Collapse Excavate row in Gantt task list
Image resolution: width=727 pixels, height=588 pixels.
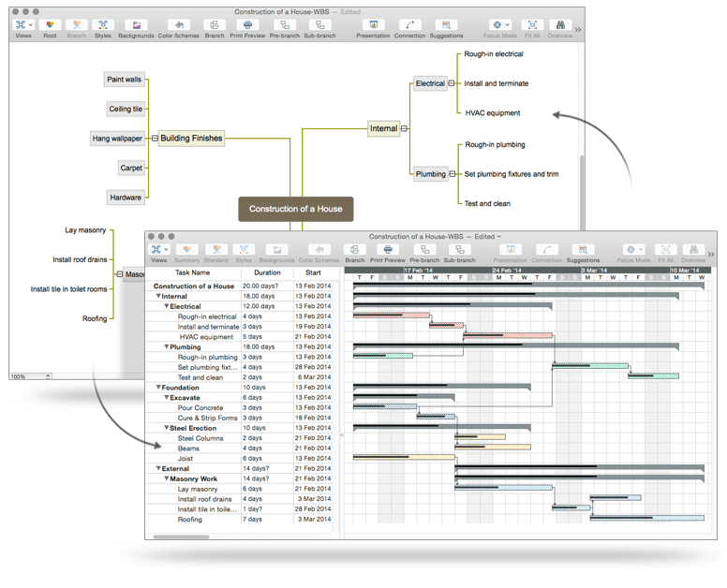pyautogui.click(x=167, y=397)
